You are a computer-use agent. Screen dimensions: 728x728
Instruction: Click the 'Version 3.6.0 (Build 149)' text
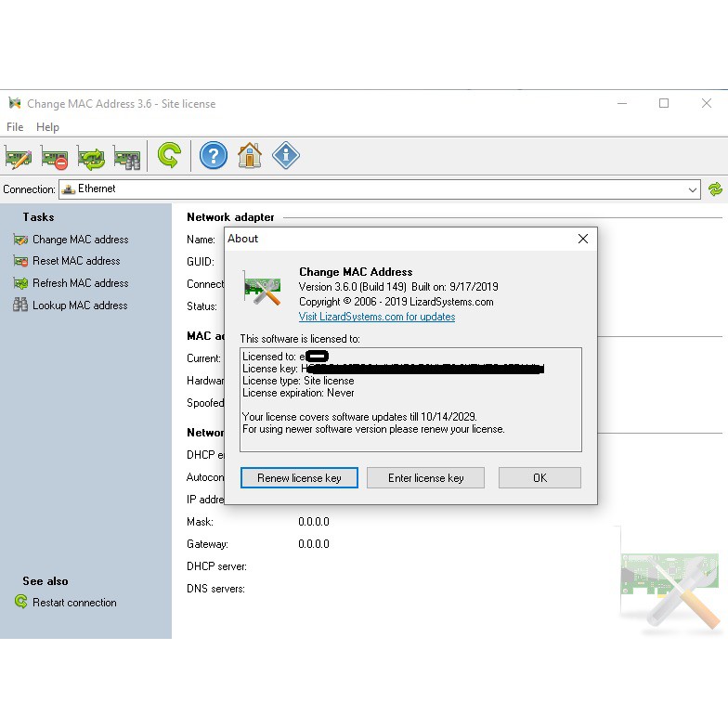(353, 287)
